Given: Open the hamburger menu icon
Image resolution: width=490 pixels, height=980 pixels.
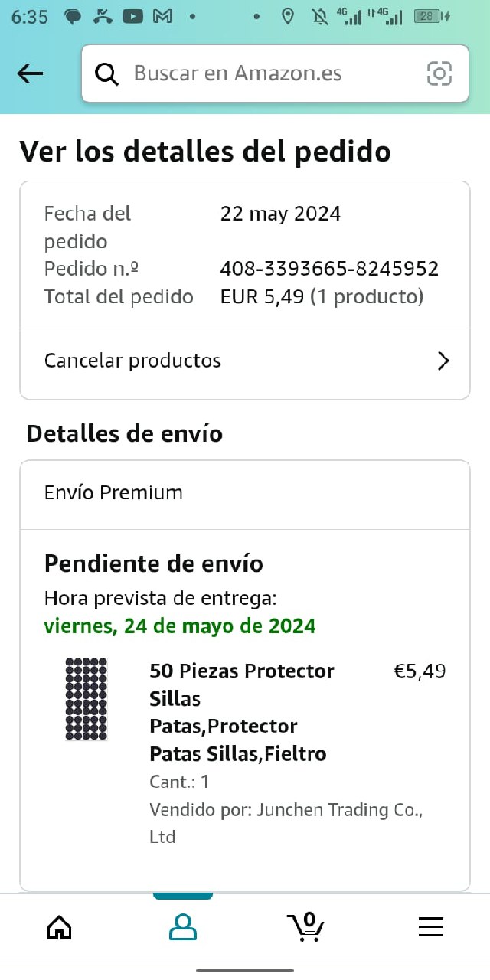Looking at the screenshot, I should (431, 927).
